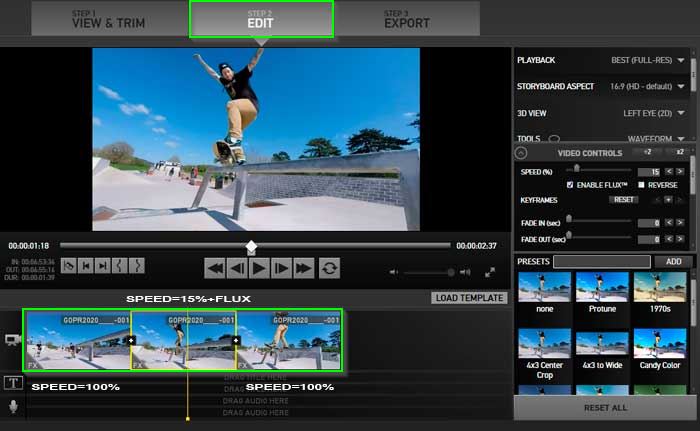The image size is (700, 431).
Task: Enable the Reverse checkbox
Action: [x=640, y=185]
